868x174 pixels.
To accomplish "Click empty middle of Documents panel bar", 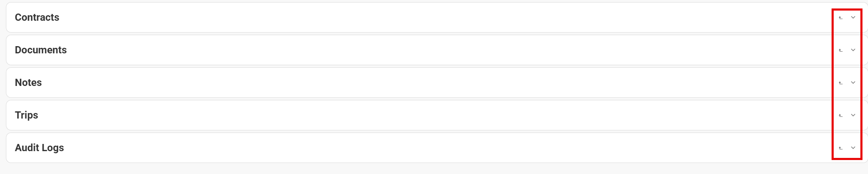I will tap(424, 50).
